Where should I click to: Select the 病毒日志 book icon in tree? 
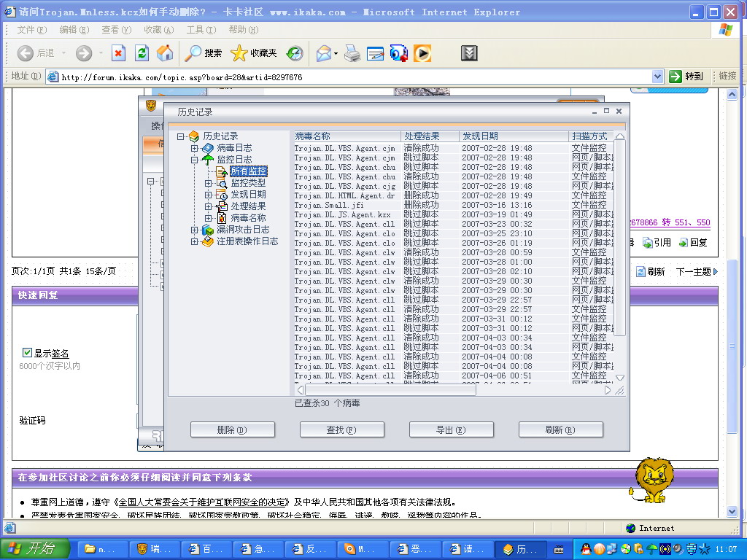208,148
